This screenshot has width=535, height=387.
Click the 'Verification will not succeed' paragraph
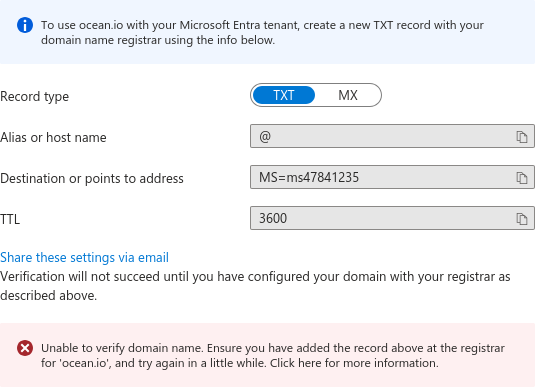coord(255,286)
